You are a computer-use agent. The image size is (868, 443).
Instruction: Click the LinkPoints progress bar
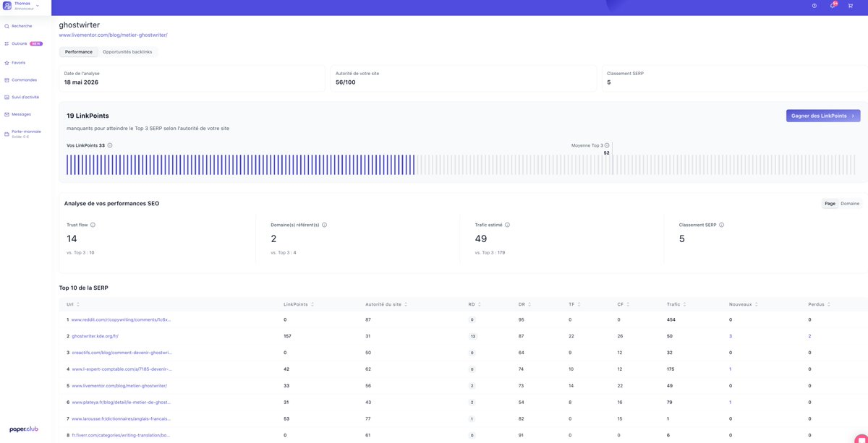pos(463,165)
